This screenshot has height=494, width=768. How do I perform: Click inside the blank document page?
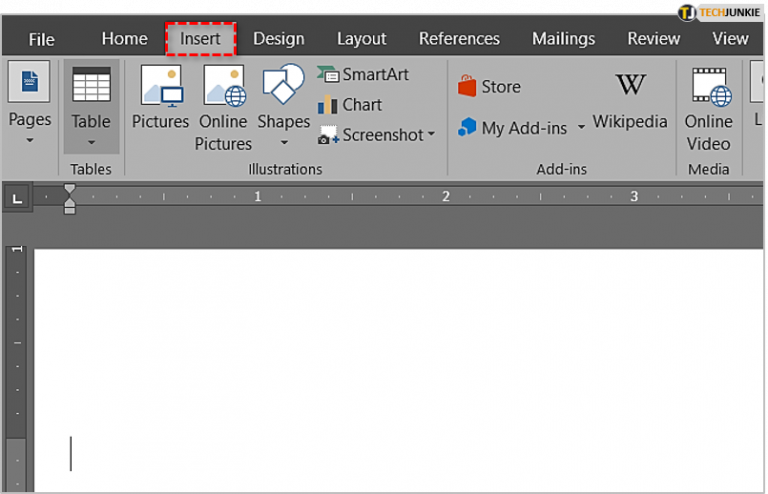pos(400,370)
